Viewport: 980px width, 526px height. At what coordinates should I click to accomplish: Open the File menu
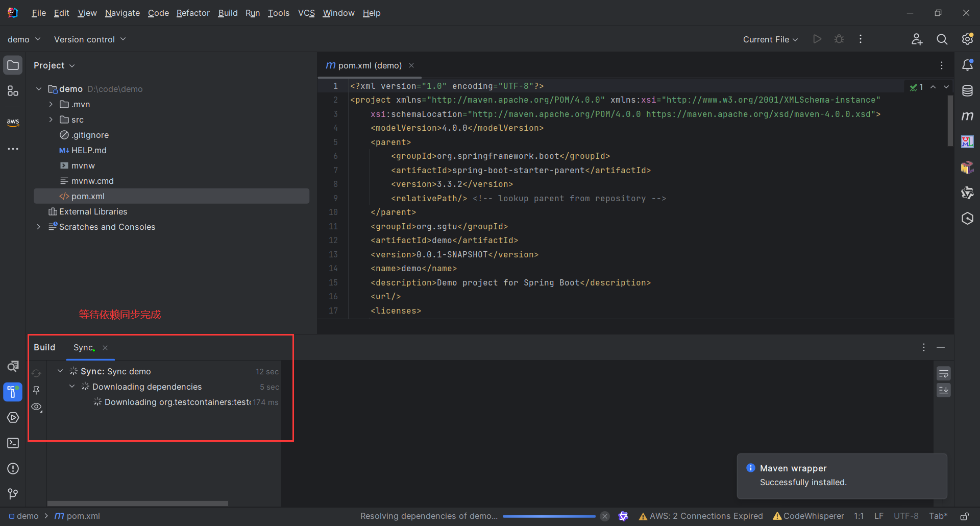tap(39, 13)
